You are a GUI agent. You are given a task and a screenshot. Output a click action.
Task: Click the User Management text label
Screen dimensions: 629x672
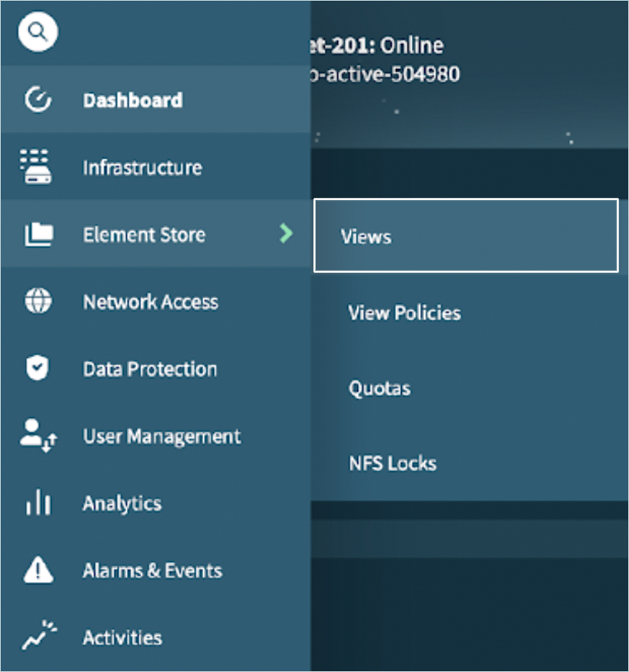(162, 437)
